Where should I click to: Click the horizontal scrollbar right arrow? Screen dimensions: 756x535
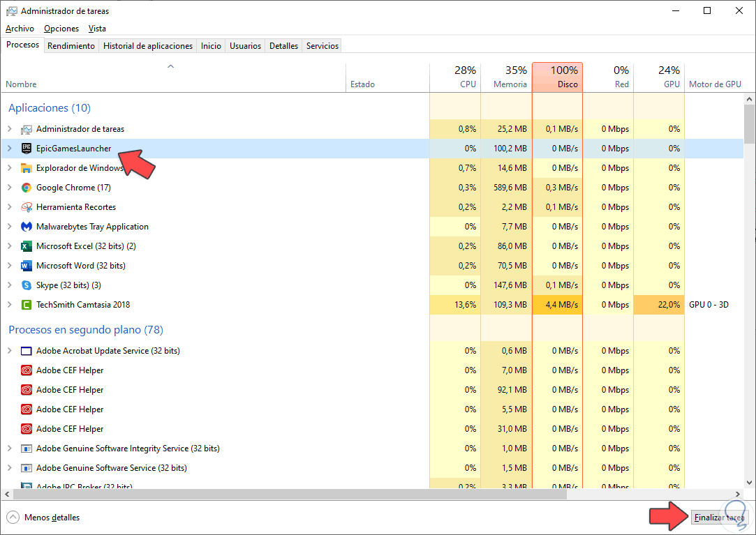[x=739, y=494]
